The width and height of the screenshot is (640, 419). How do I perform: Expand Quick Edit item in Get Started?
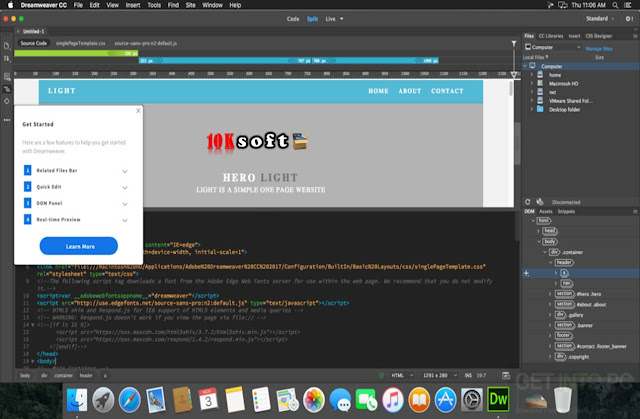pyautogui.click(x=125, y=188)
